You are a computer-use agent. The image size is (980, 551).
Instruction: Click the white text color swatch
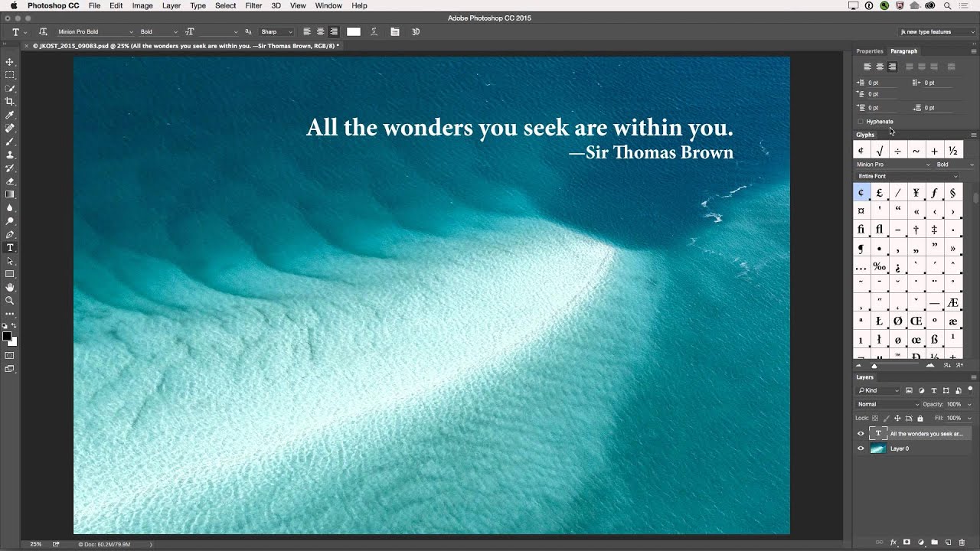354,32
